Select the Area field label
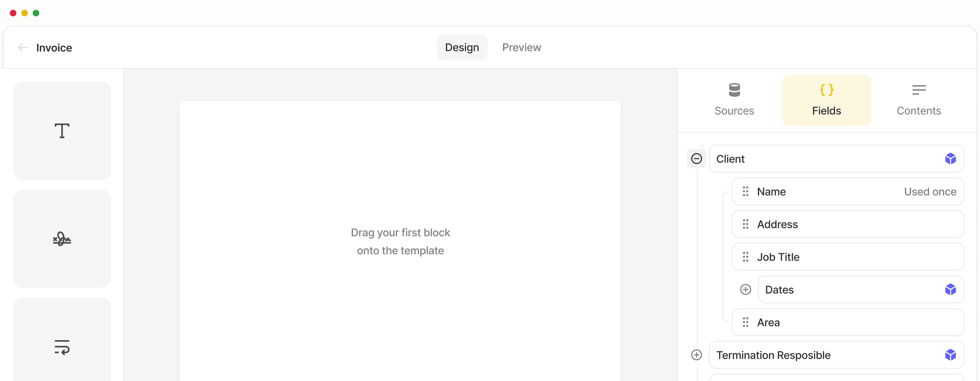 [768, 323]
